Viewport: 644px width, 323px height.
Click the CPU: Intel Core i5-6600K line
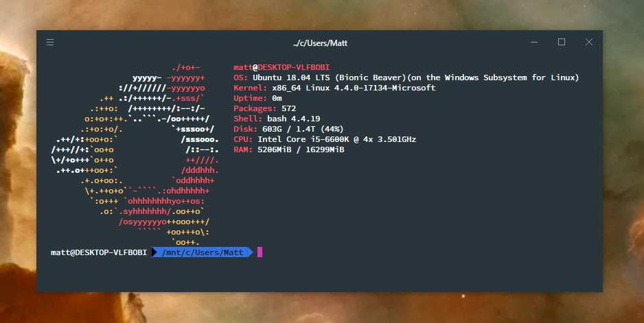point(325,139)
